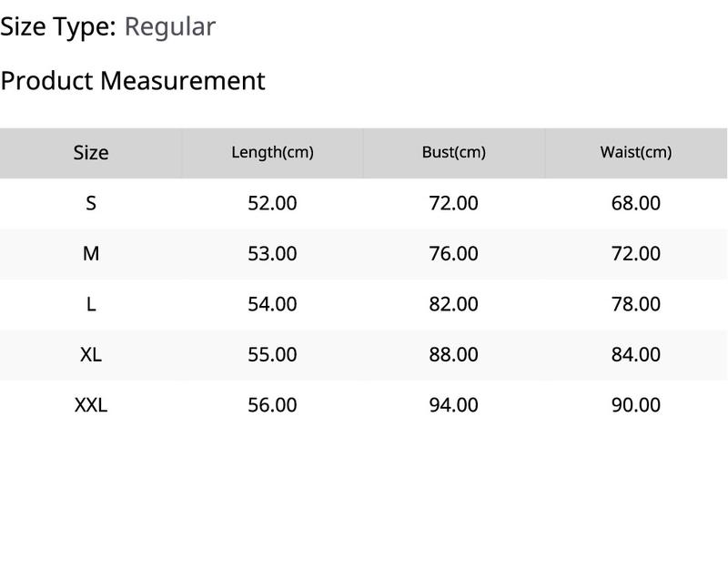Click the 88.00 bust value for XL
The width and height of the screenshot is (728, 580).
(453, 355)
